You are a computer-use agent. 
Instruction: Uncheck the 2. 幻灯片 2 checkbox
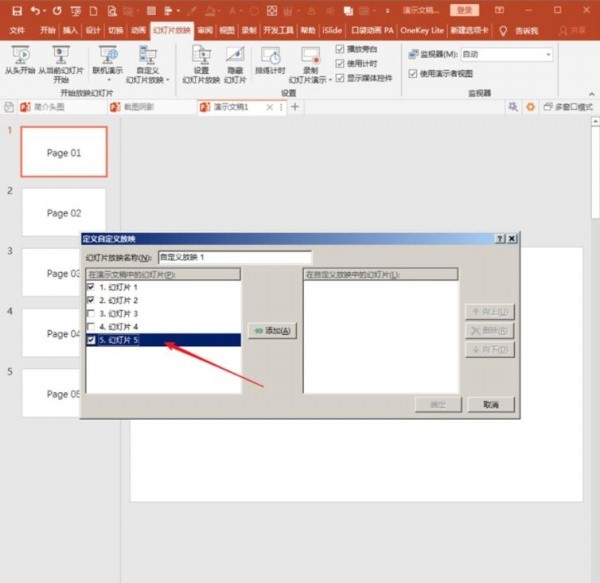click(x=91, y=300)
